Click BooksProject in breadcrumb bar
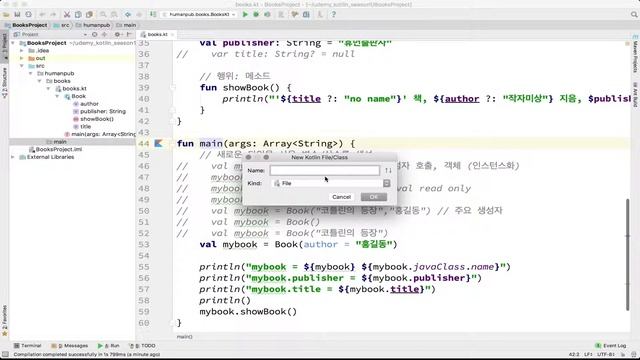 point(26,25)
